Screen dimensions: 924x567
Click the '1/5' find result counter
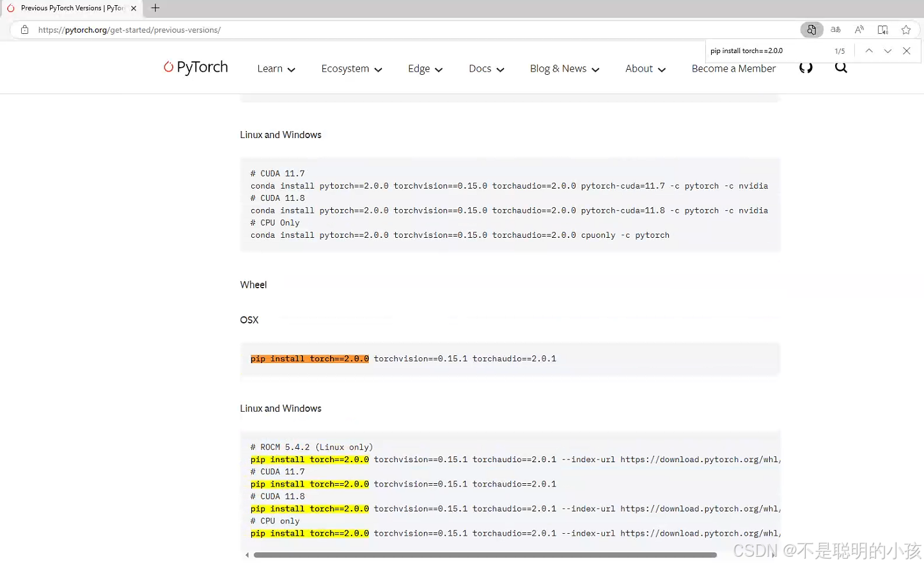840,51
